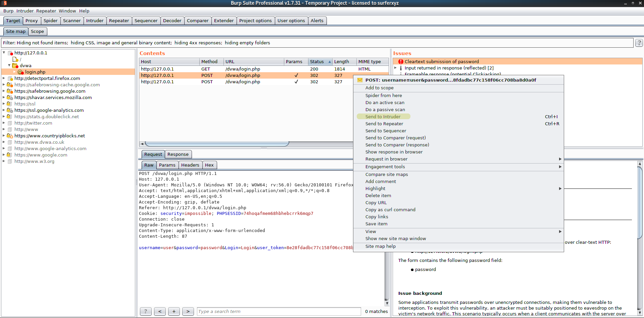Switch to the Decoder tab
Image resolution: width=644 pixels, height=318 pixels.
coord(172,20)
